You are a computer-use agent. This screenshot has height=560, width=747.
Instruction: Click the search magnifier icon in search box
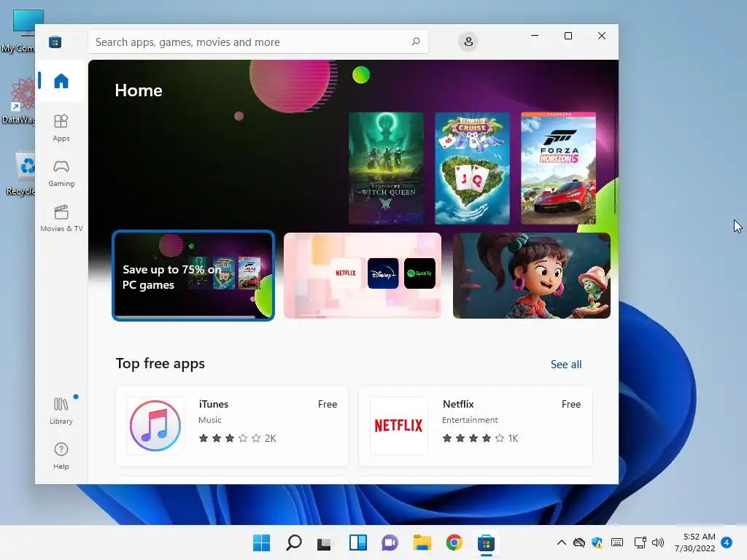pos(415,42)
